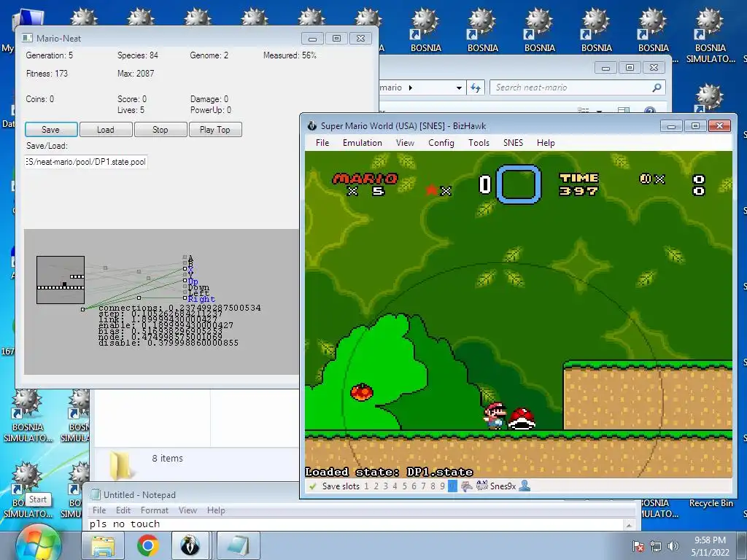
Task: Click the Notepad taskbar icon
Action: tap(239, 545)
